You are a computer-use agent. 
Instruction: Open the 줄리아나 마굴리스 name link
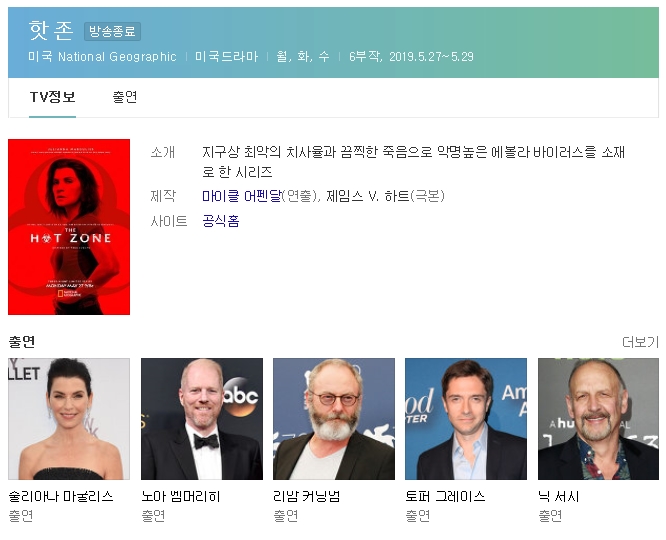[x=61, y=496]
